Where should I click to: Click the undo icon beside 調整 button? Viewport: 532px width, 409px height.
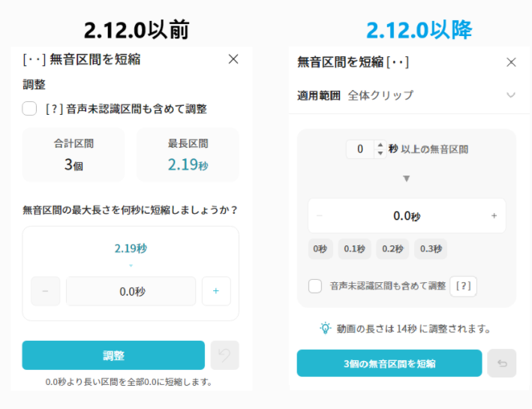(224, 355)
